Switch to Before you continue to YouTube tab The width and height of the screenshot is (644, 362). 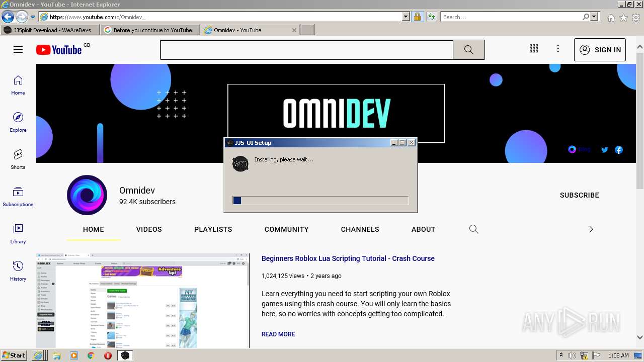(150, 30)
